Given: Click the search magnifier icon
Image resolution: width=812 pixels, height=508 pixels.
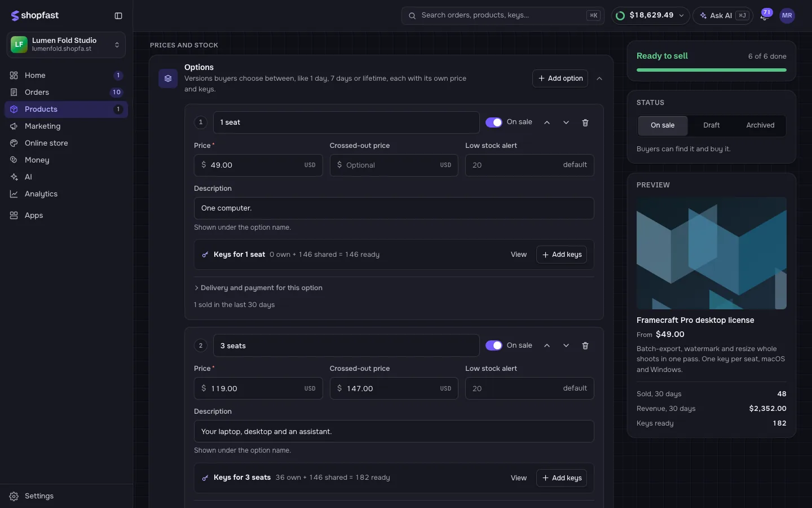Looking at the screenshot, I should point(412,16).
